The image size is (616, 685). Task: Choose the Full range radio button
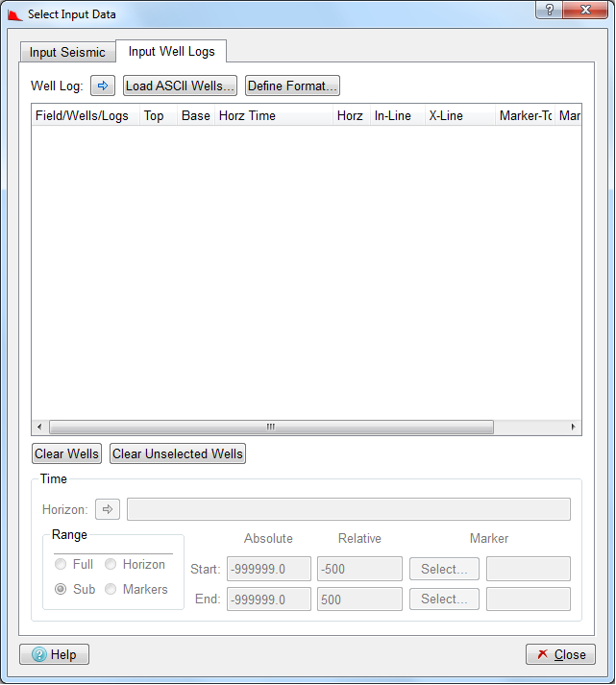pyautogui.click(x=61, y=564)
